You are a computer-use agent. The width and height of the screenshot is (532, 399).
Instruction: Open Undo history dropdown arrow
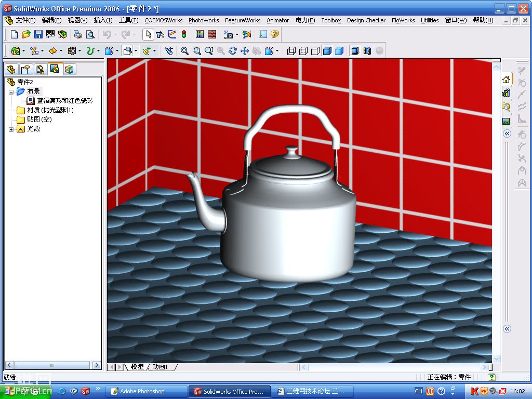tap(116, 34)
